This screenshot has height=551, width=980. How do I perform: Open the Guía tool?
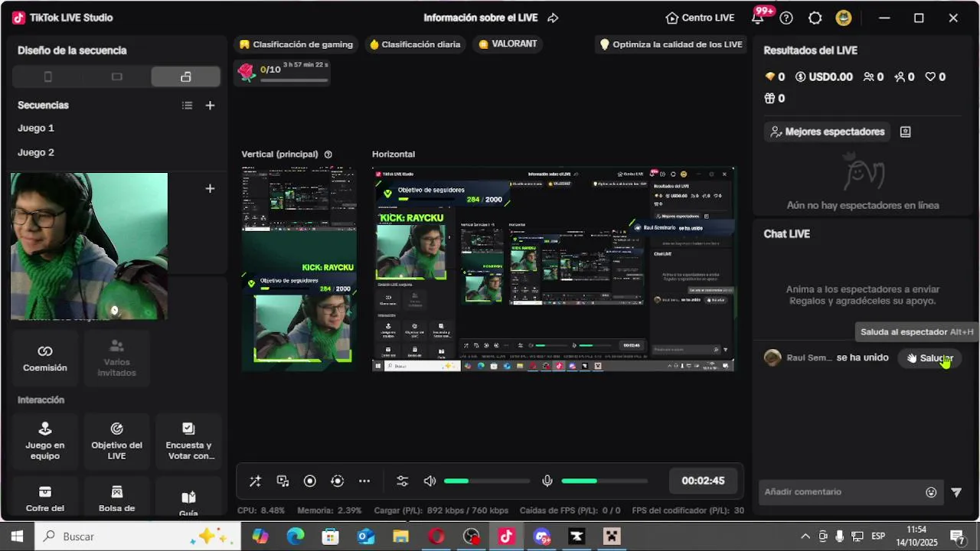click(188, 497)
